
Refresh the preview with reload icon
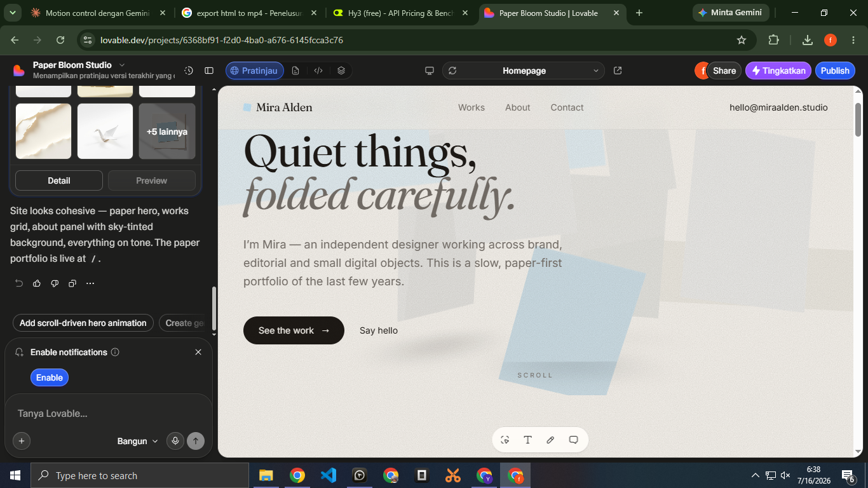click(x=452, y=71)
